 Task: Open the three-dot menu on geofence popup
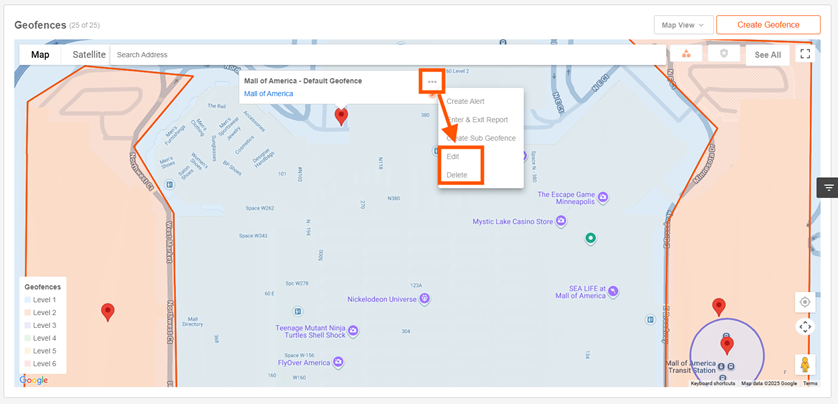432,82
